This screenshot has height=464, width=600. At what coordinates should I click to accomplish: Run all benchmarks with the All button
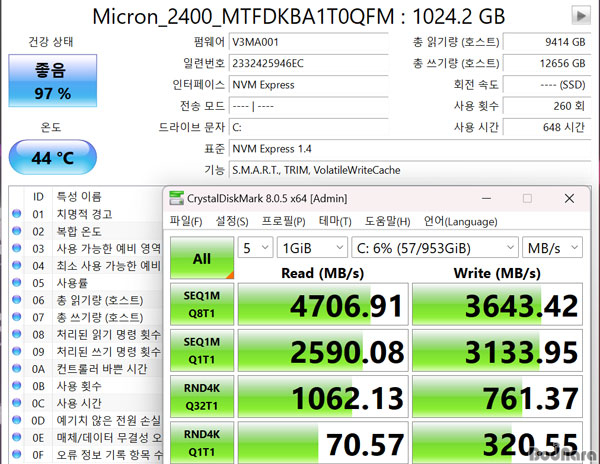(x=201, y=258)
